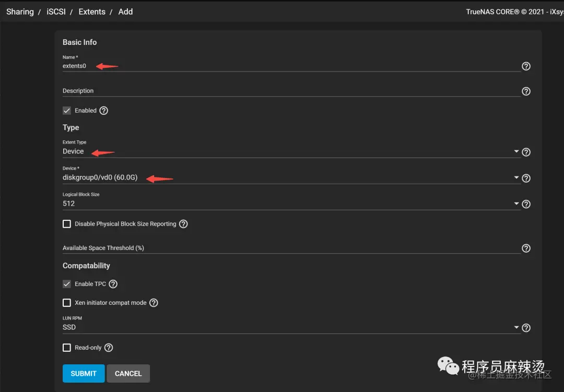
Task: Click the TrueNAS CORE copyright text
Action: [x=515, y=12]
